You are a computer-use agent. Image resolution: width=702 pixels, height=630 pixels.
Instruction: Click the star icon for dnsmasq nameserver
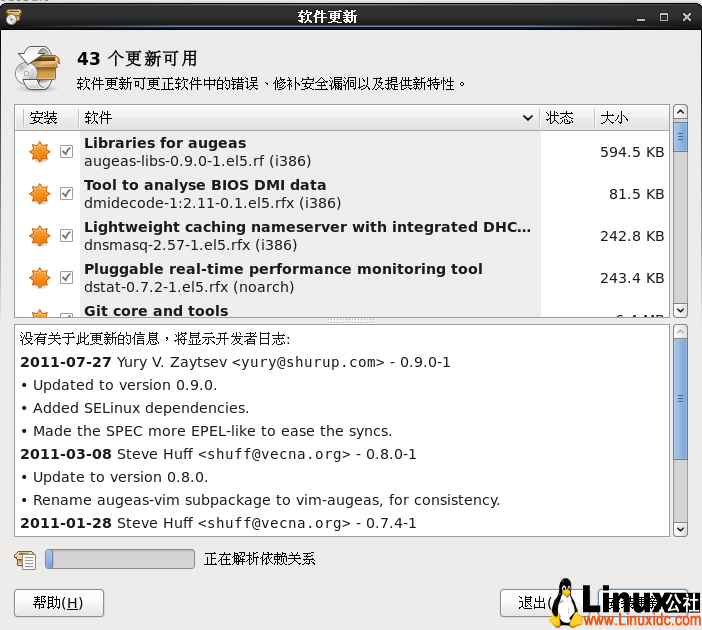coord(39,236)
